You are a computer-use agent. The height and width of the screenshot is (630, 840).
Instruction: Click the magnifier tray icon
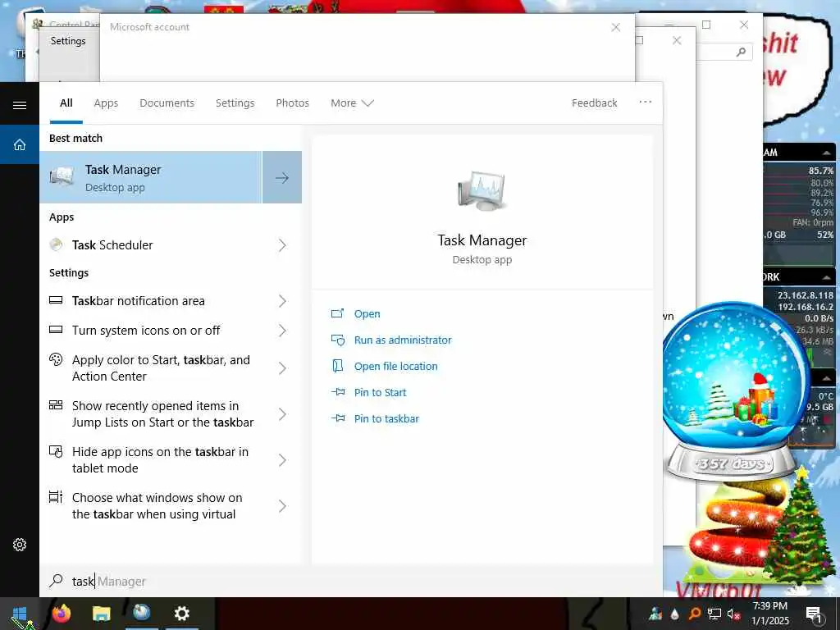tap(694, 614)
